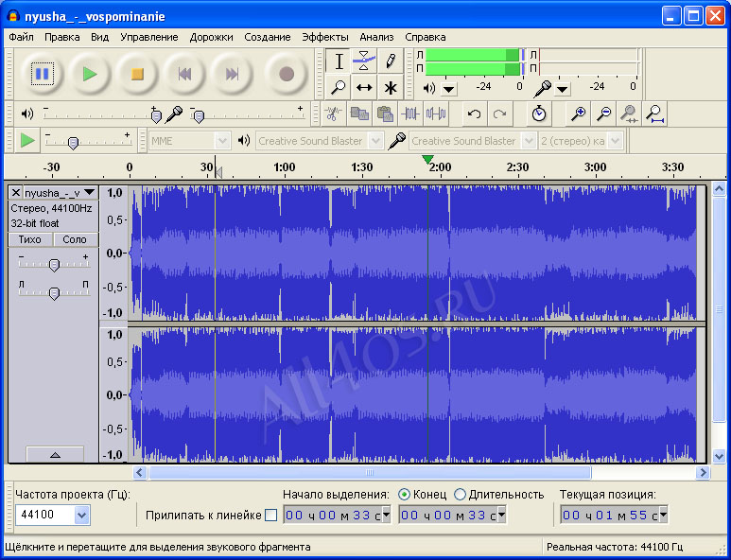The image size is (731, 560).
Task: Click the Cut scissors icon
Action: (x=333, y=114)
